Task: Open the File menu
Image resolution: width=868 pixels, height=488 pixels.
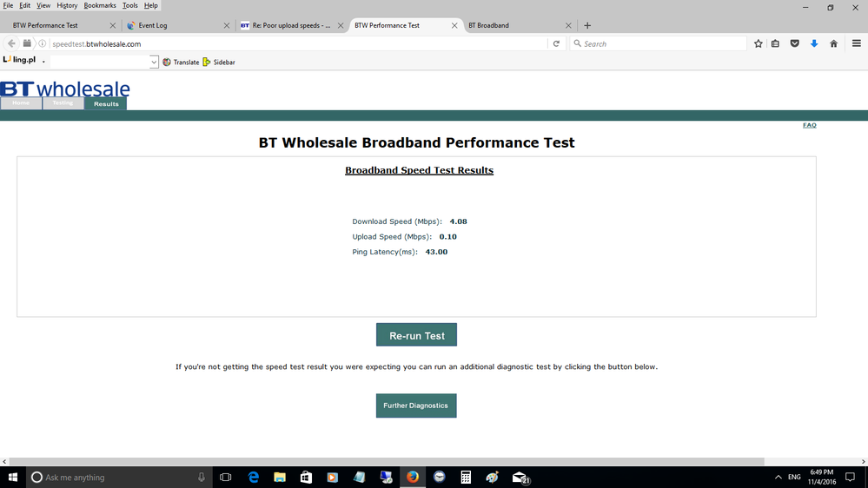Action: tap(9, 5)
